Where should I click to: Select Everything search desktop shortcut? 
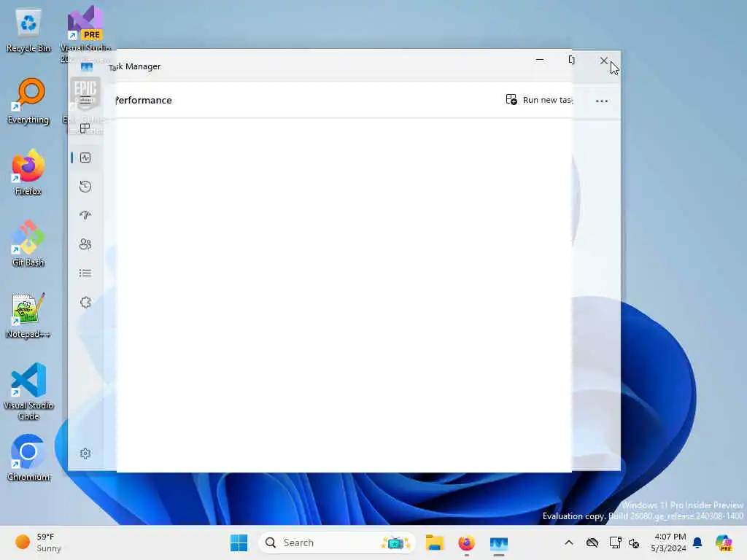pos(28,101)
